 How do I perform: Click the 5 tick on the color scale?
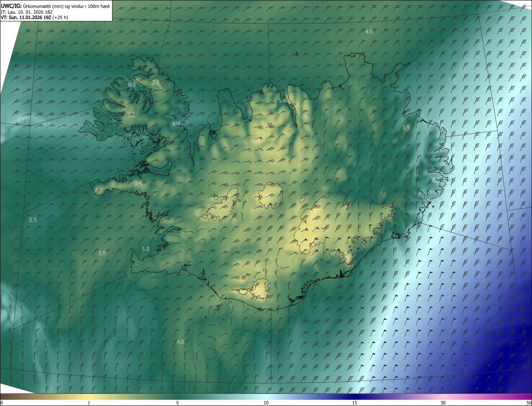click(177, 403)
